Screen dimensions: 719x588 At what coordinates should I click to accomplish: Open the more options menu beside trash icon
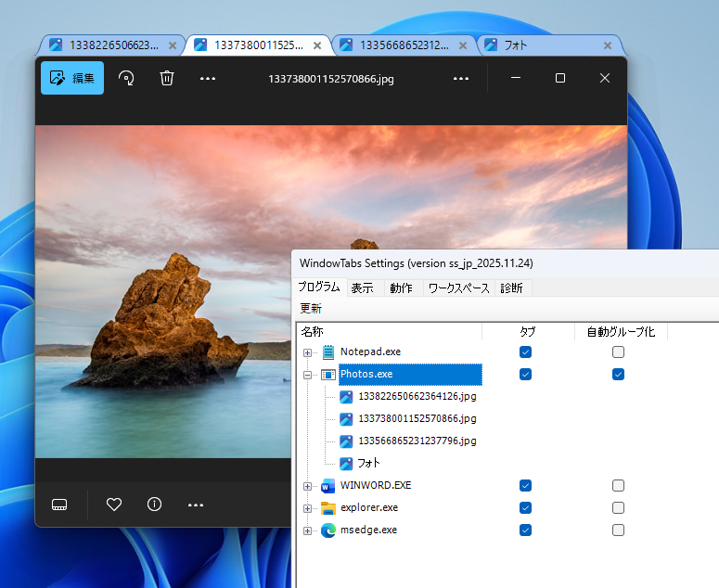click(208, 79)
